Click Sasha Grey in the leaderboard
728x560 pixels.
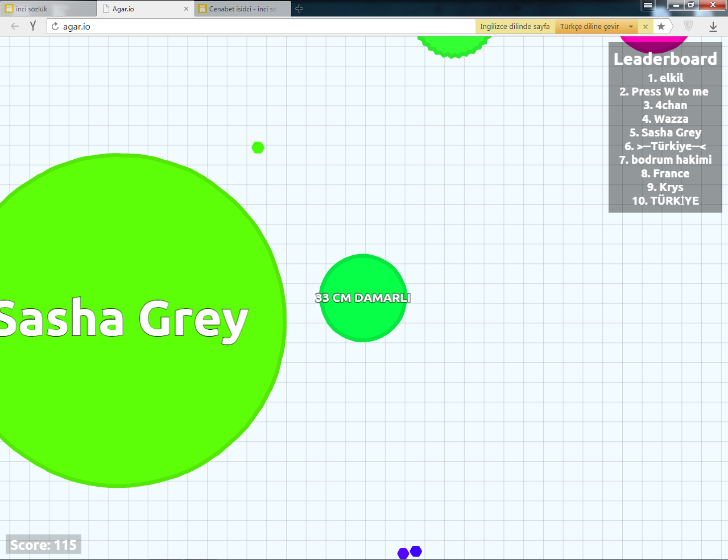point(665,132)
